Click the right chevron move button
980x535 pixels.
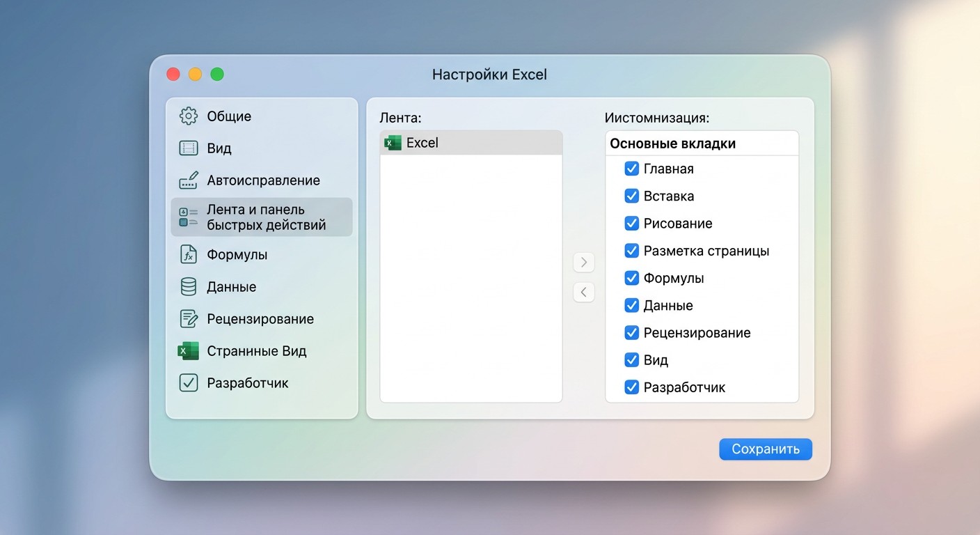point(584,262)
